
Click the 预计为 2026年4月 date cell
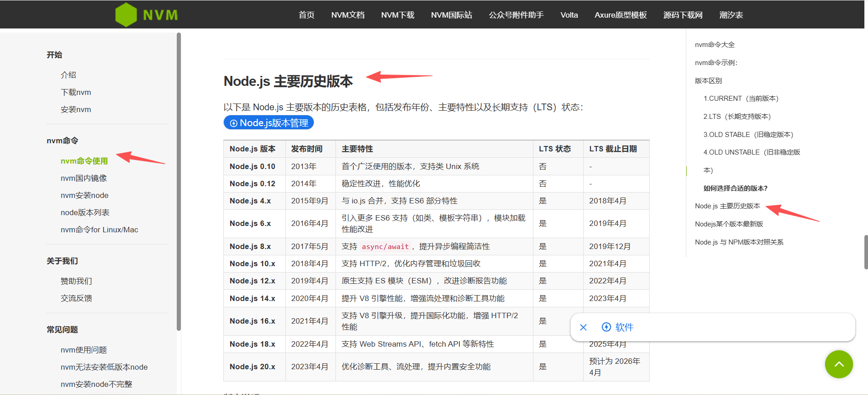[616, 367]
